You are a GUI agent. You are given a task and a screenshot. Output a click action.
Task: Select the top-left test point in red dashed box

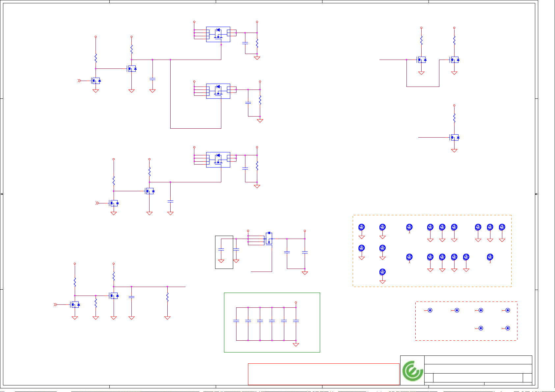tap(430, 310)
